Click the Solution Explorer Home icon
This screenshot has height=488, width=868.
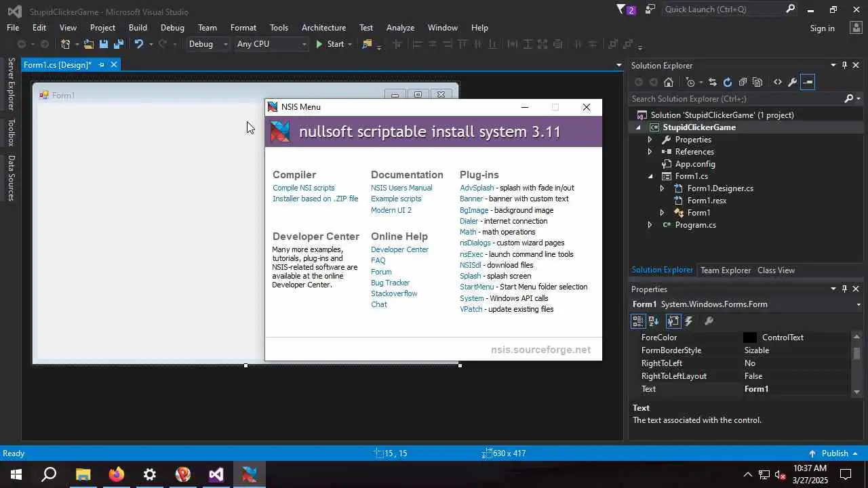point(669,82)
